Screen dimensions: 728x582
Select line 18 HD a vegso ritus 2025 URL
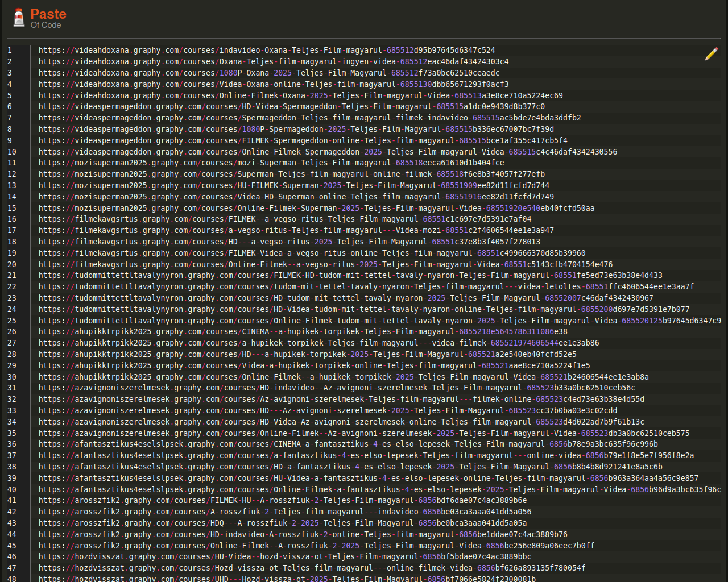point(289,242)
